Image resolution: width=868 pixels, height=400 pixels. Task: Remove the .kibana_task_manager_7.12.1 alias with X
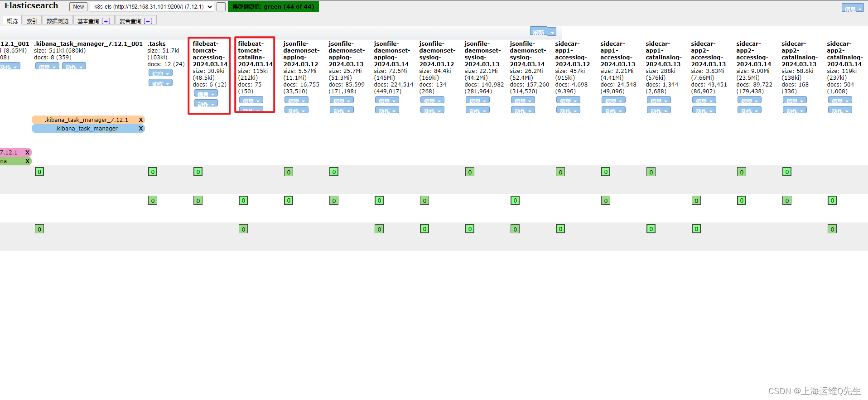[141, 120]
